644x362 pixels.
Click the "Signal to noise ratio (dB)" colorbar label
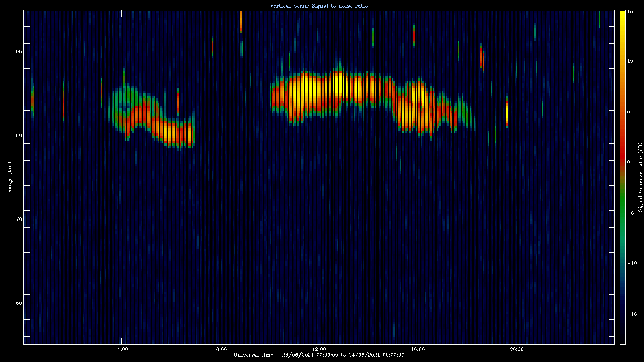click(640, 177)
